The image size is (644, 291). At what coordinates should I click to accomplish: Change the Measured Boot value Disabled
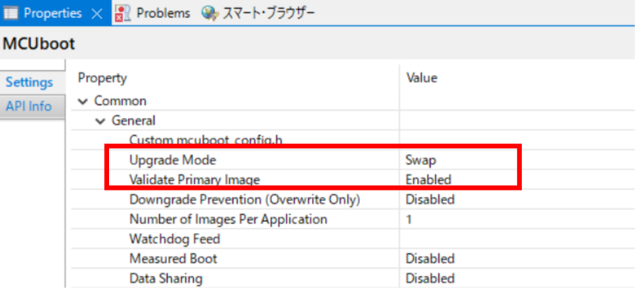click(430, 259)
